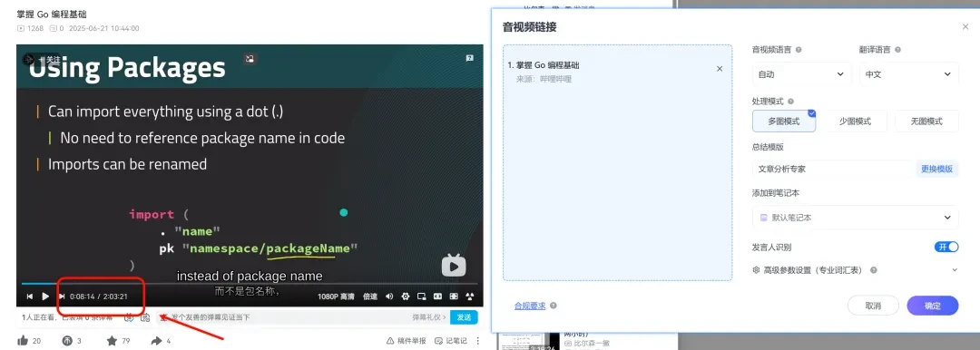Viewport: 980px width, 350px height.
Task: Click the video progress bar
Action: click(250, 284)
